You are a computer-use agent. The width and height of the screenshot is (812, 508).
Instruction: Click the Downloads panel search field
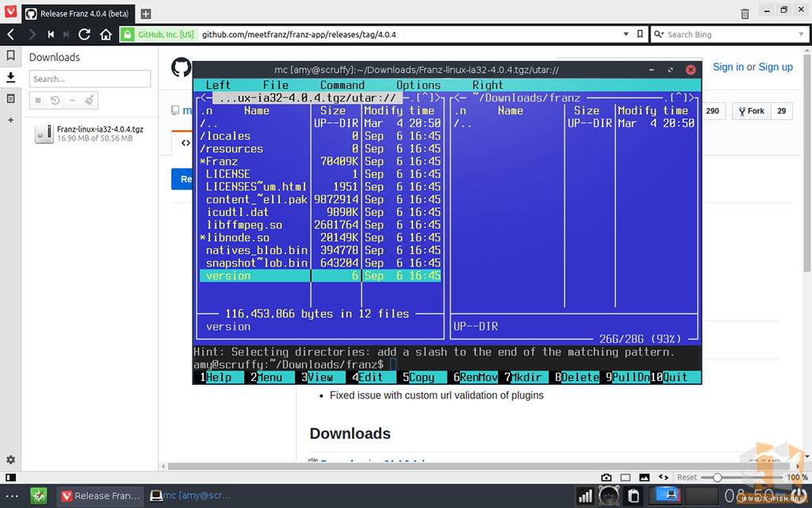(x=90, y=79)
